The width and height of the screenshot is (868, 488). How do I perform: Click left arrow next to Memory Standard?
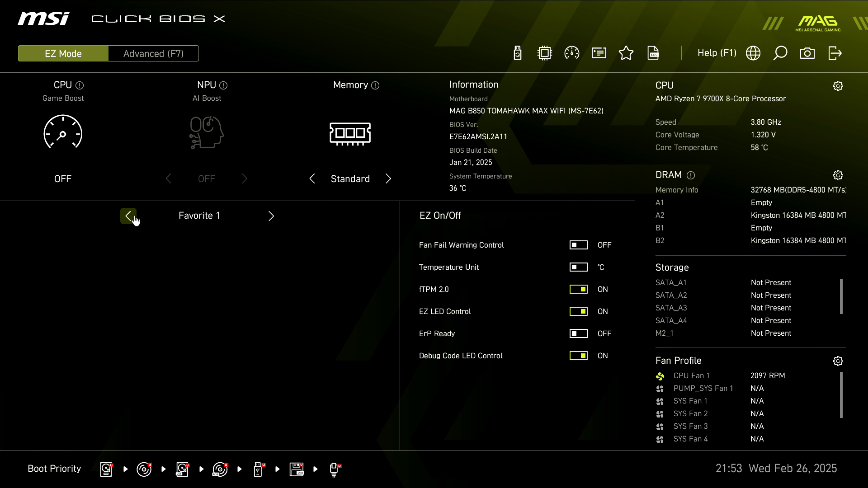tap(312, 179)
